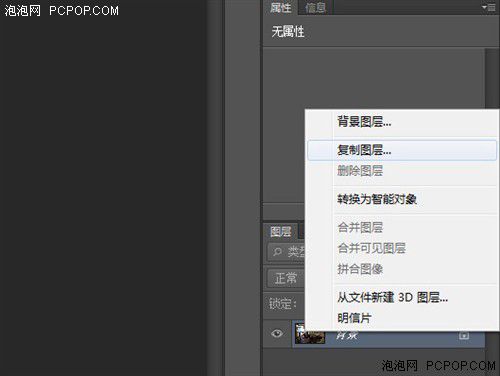Click the lock icon on the background layer
The width and height of the screenshot is (500, 376).
[464, 336]
